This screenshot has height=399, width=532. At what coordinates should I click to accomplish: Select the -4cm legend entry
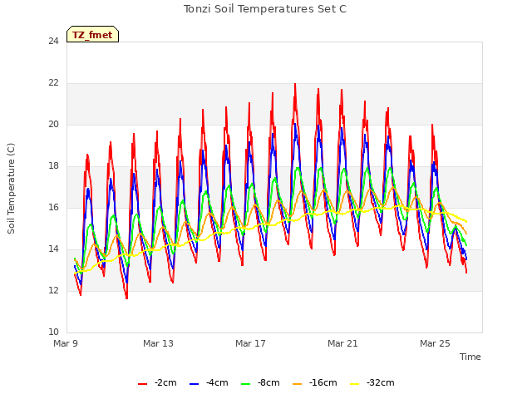click(x=209, y=382)
